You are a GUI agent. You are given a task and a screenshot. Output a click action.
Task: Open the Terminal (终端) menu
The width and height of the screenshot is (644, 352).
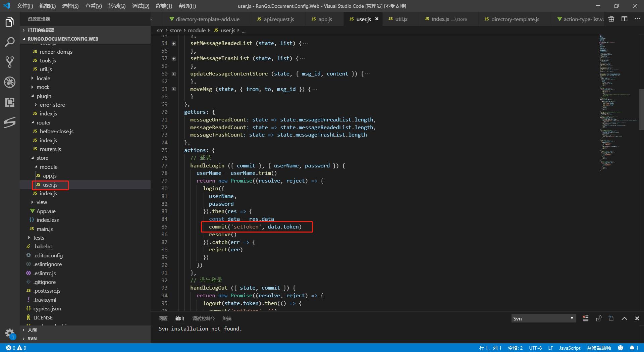164,6
